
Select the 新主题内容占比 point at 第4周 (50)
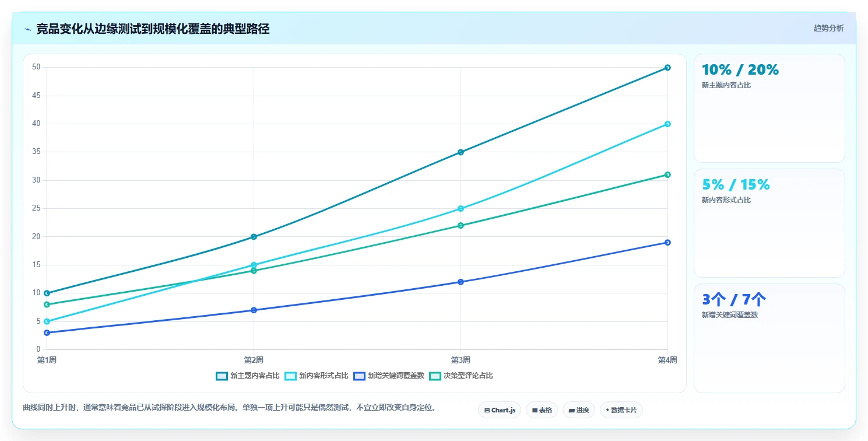point(667,68)
